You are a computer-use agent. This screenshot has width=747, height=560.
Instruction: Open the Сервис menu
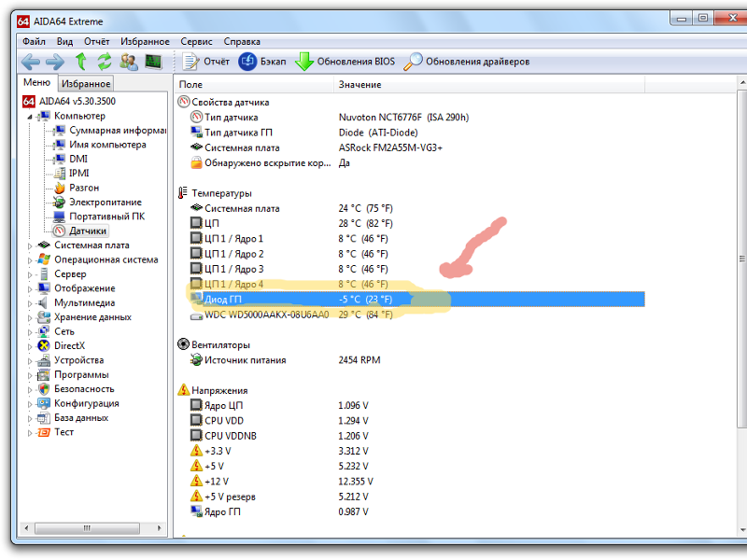point(196,41)
